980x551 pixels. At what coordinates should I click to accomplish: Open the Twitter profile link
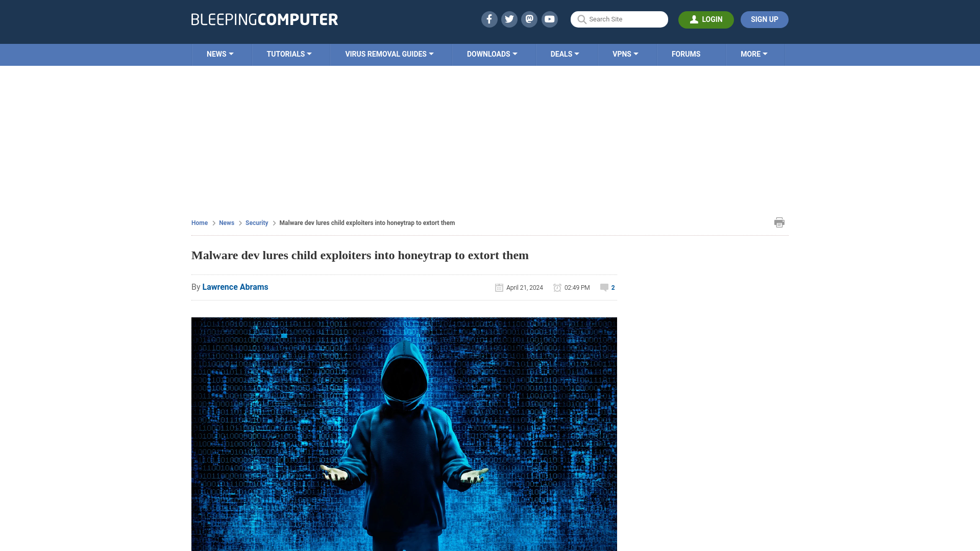click(x=509, y=19)
